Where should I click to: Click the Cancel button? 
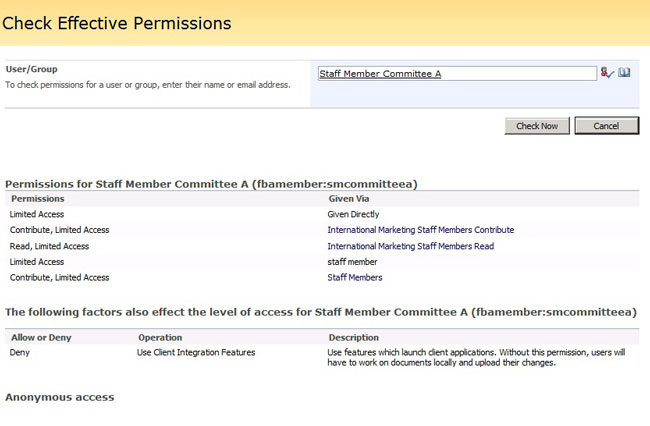coord(606,126)
